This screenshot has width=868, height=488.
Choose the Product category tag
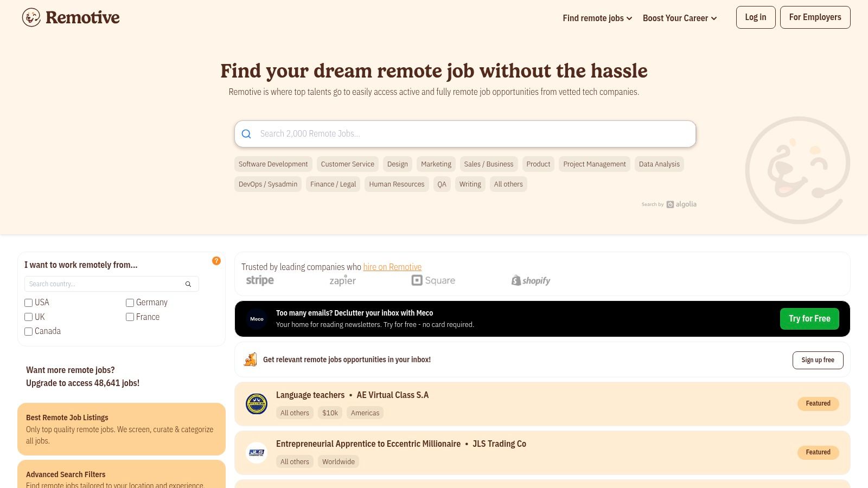[x=538, y=164]
